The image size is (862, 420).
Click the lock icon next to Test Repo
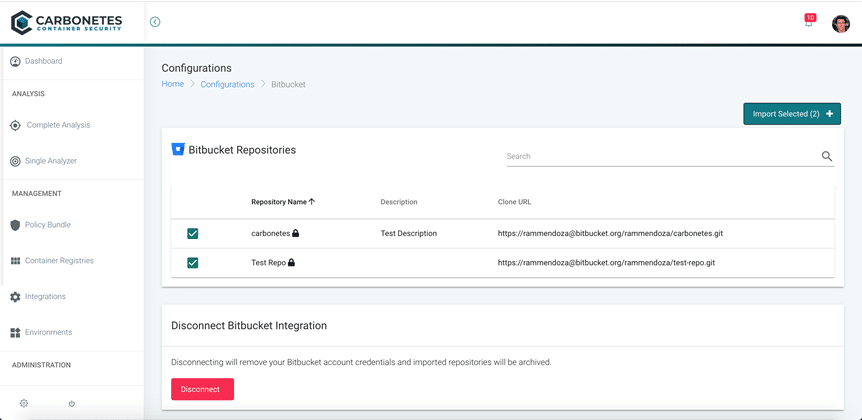coord(291,263)
